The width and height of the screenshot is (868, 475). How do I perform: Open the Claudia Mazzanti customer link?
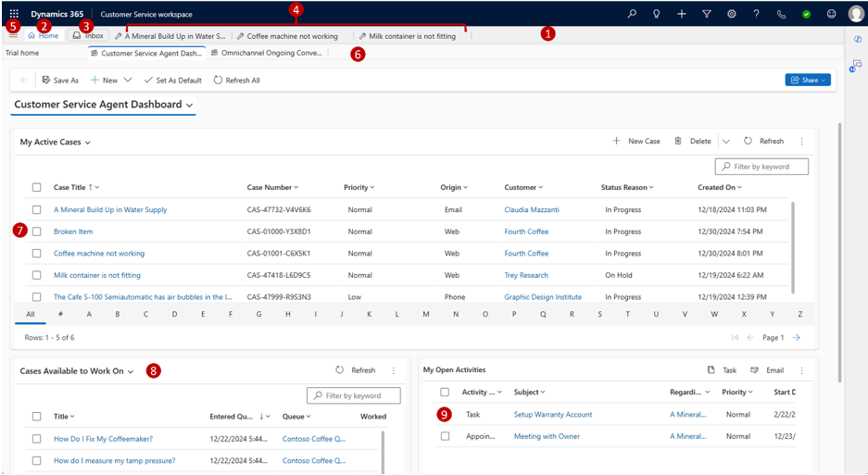click(x=532, y=210)
